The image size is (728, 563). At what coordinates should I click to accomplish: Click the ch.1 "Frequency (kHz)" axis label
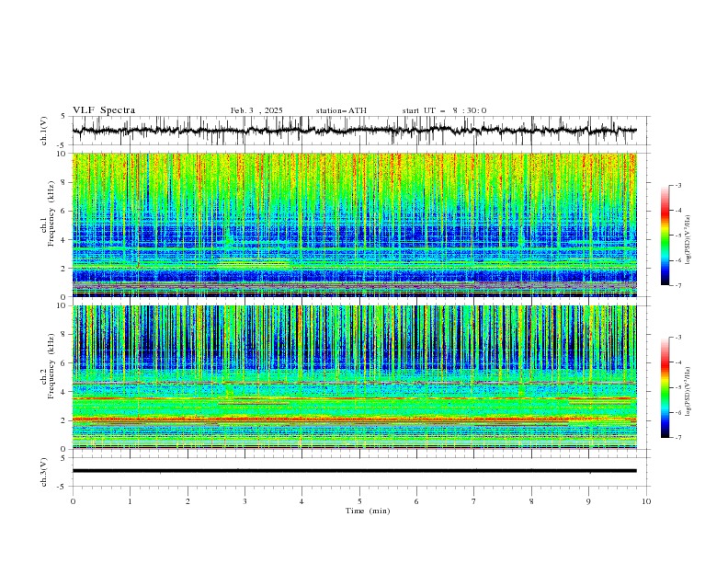point(51,213)
